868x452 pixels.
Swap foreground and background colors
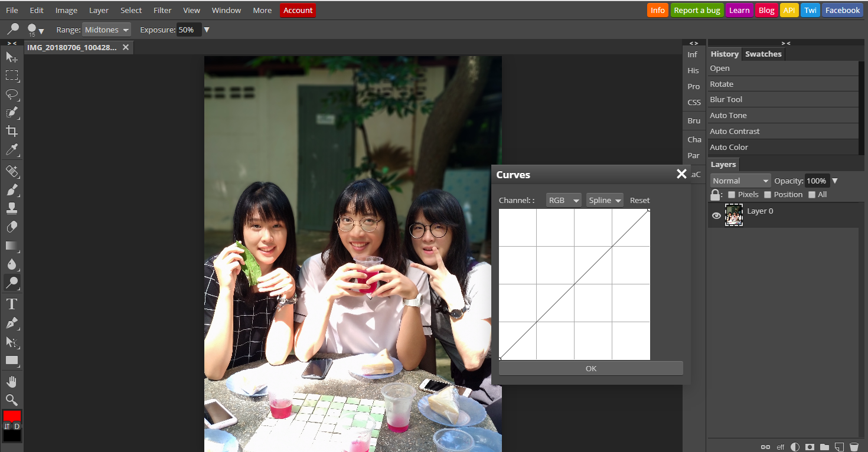pos(7,426)
